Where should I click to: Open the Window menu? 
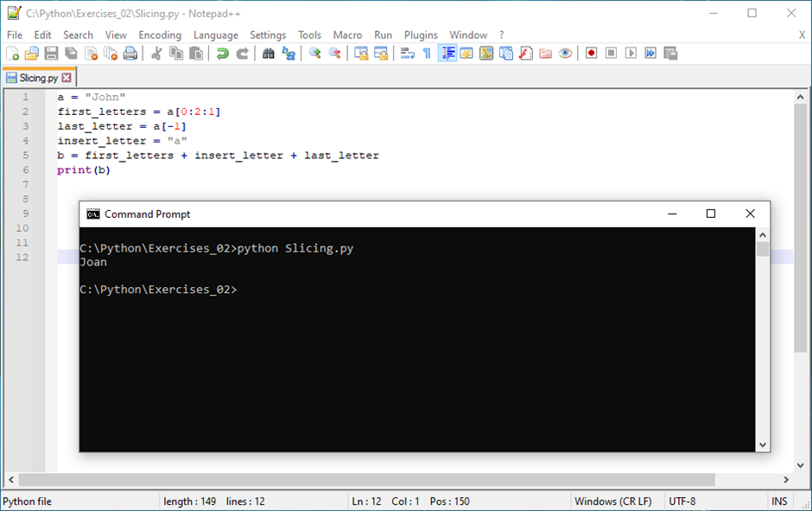[x=468, y=35]
